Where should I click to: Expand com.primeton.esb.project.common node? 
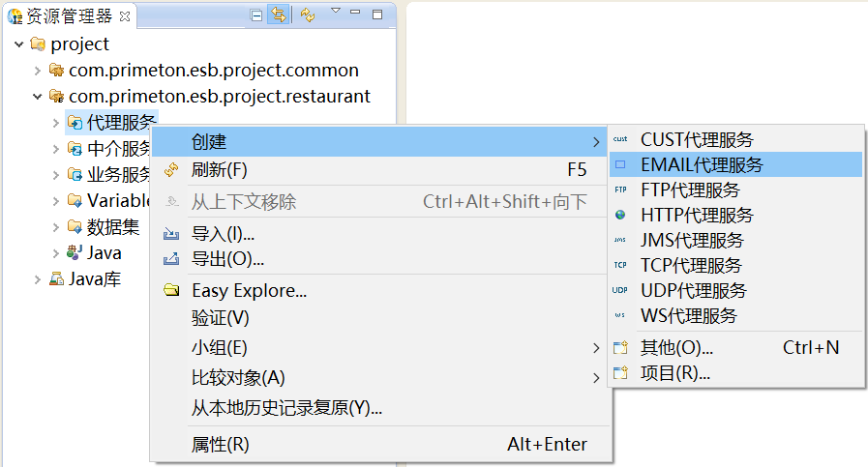37,71
